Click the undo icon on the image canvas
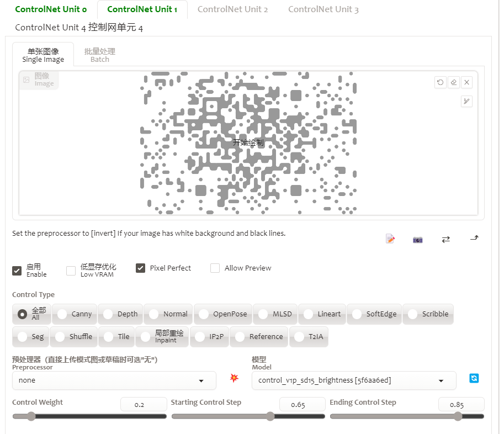504x434 pixels. point(441,82)
